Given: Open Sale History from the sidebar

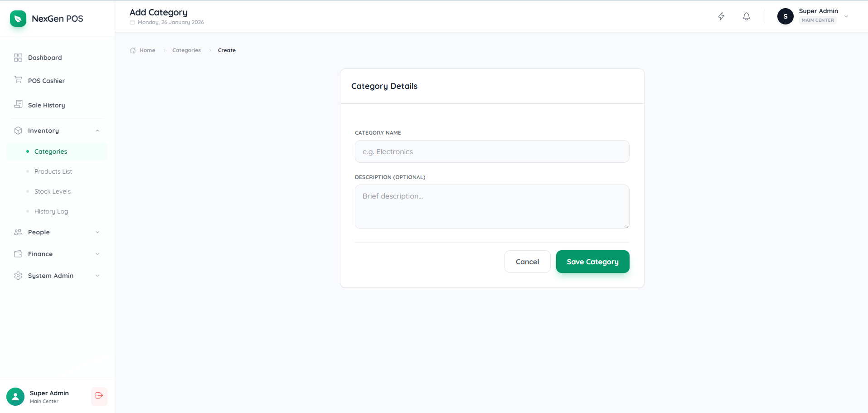Looking at the screenshot, I should pos(46,105).
